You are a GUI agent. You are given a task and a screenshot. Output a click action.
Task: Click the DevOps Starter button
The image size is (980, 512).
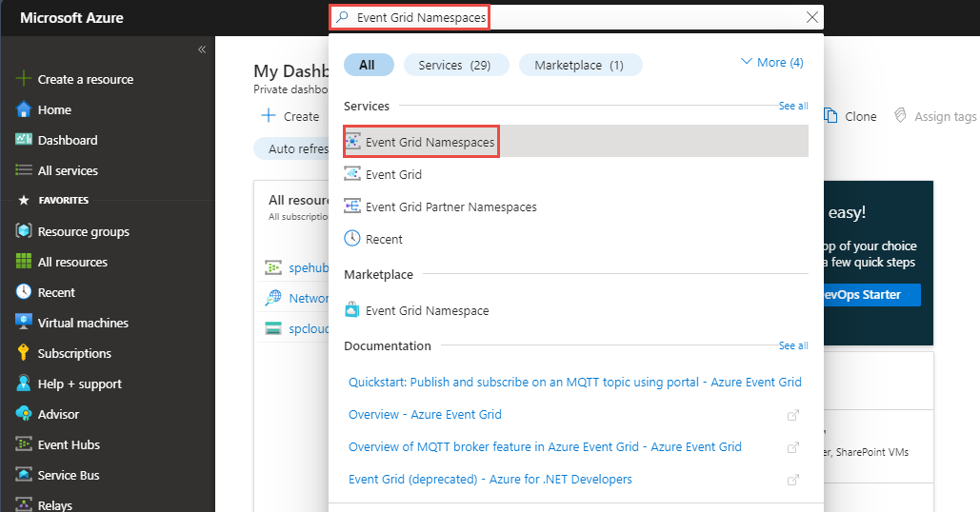[x=871, y=295]
